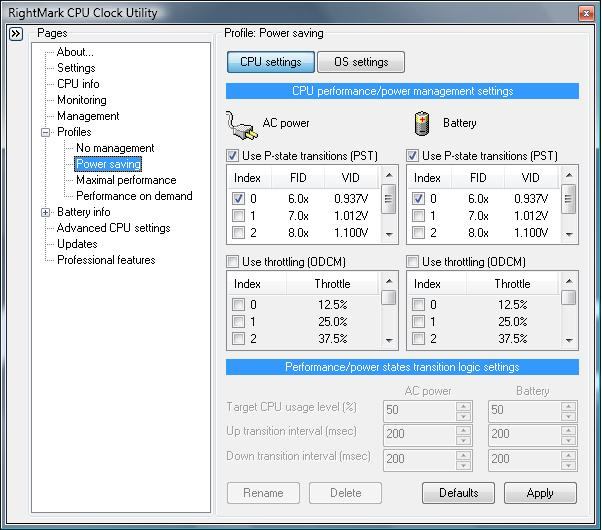Screen dimensions: 602x530
Task: Open the Management page
Action: coord(88,116)
